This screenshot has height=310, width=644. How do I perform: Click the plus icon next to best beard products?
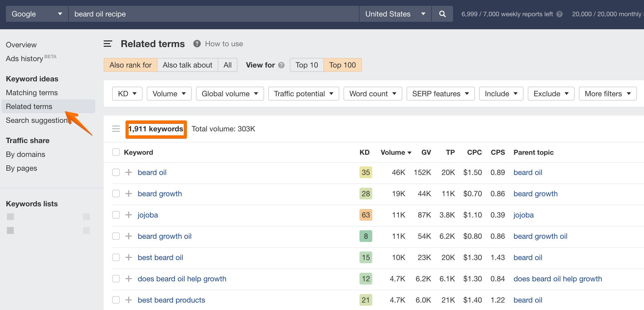point(129,300)
